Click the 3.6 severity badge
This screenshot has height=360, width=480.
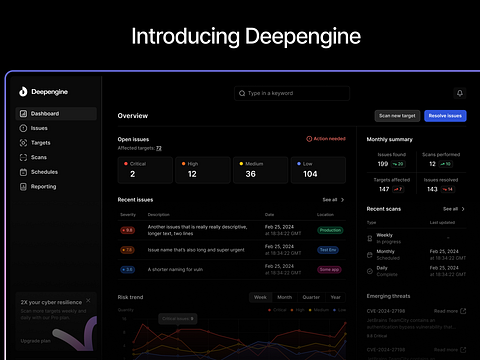tap(127, 269)
